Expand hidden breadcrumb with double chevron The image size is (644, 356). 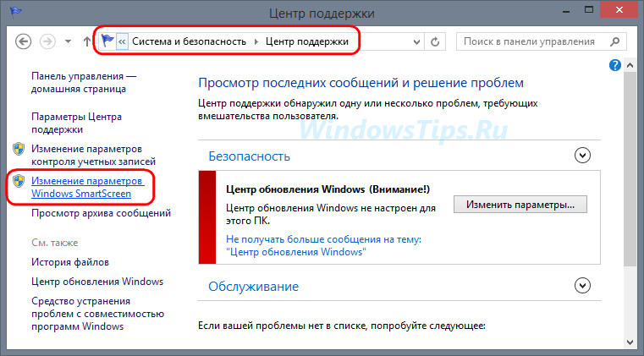tap(122, 41)
